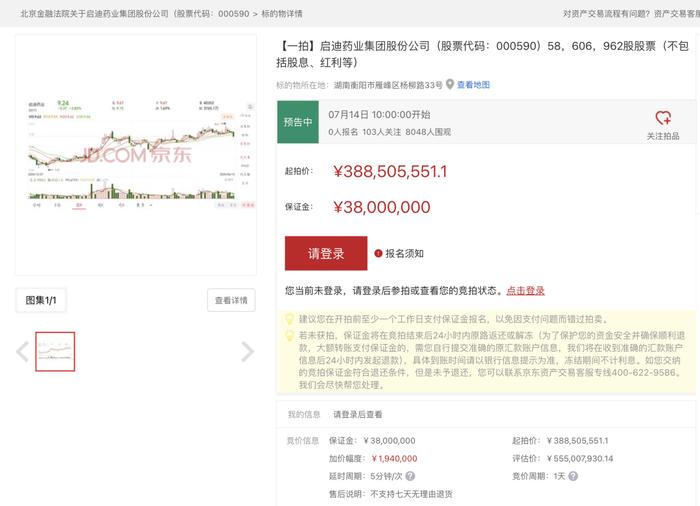Screen dimensions: 700x506
Task: Click the starting price ¥388,505,551.1
Action: (x=390, y=171)
